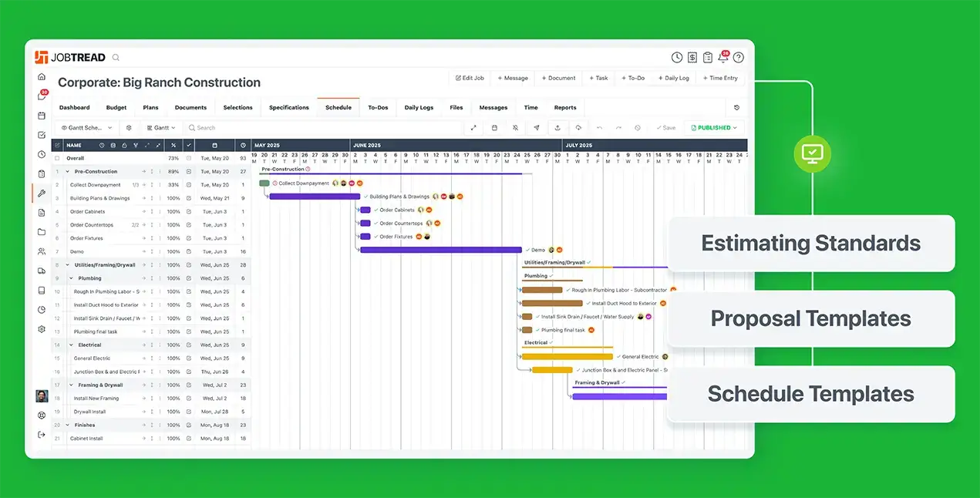
Task: Click the log out icon in sidebar
Action: pyautogui.click(x=42, y=435)
